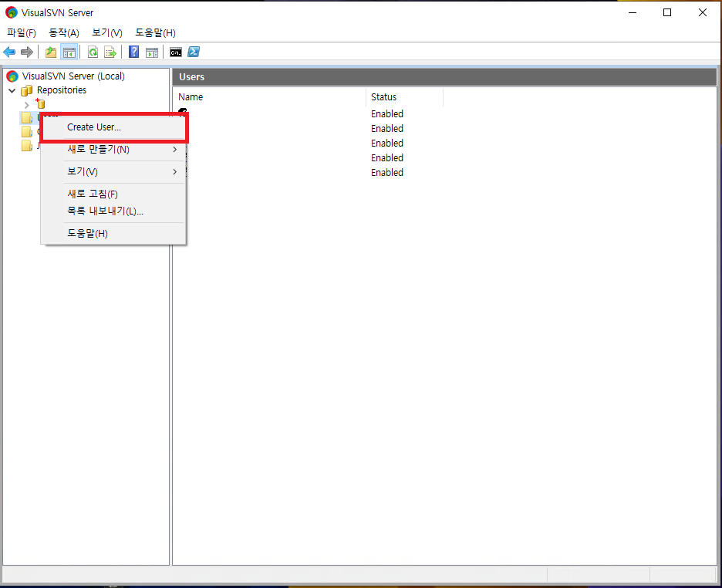Open the 새로 만들기(N) submenu

113,149
